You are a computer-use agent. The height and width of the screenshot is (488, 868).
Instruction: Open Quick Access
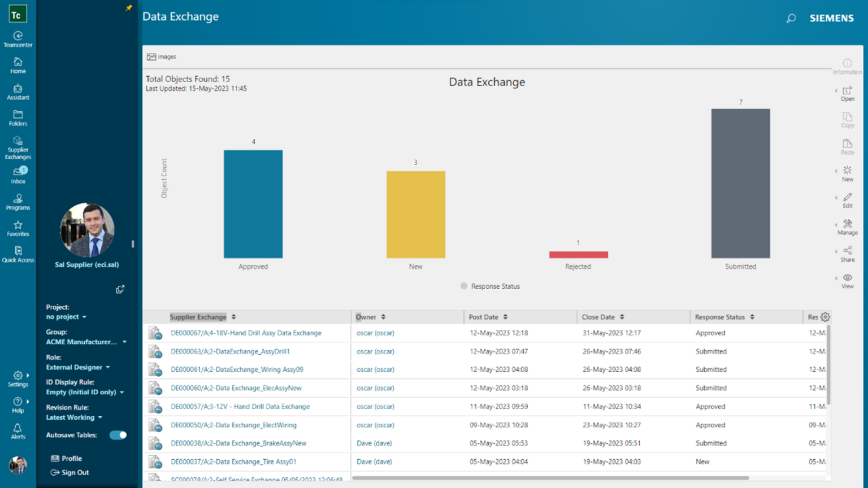point(18,253)
